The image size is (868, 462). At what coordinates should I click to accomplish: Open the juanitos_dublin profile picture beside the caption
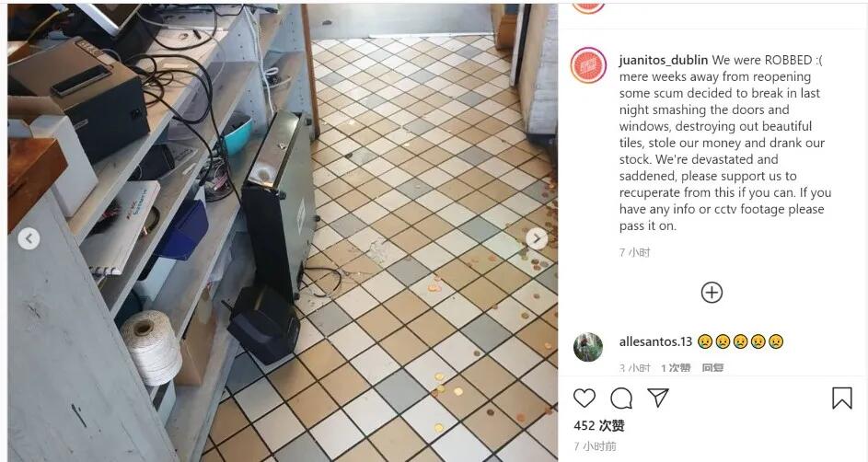[588, 65]
